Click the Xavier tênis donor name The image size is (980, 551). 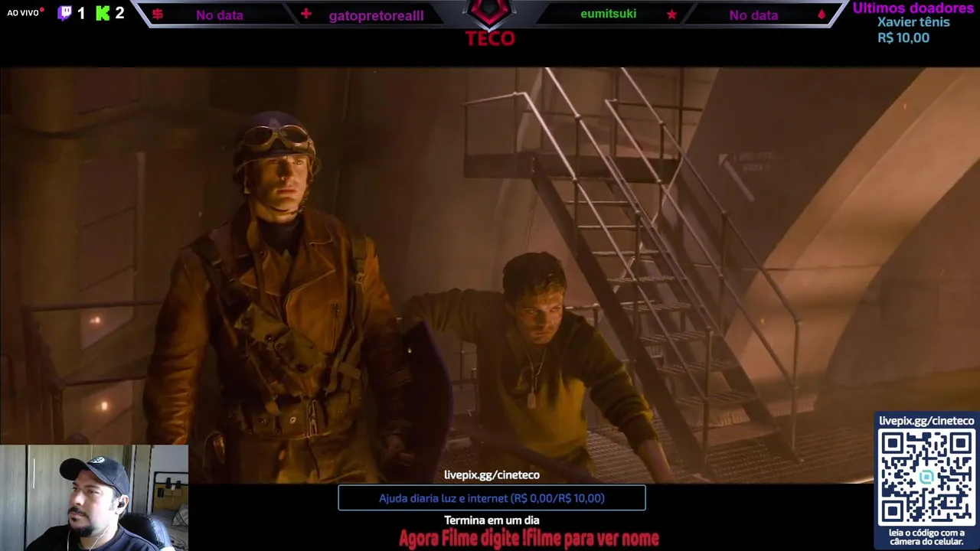913,22
